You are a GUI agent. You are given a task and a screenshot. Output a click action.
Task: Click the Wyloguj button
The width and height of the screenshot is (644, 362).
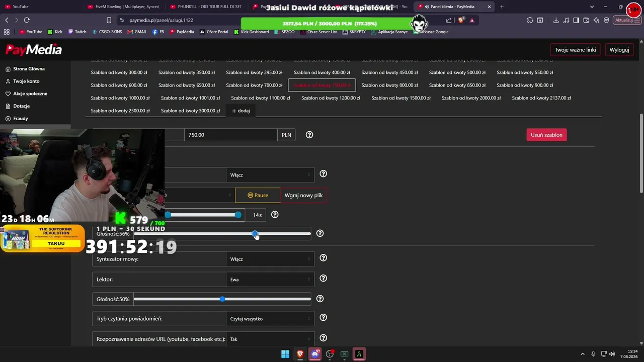[x=619, y=50]
